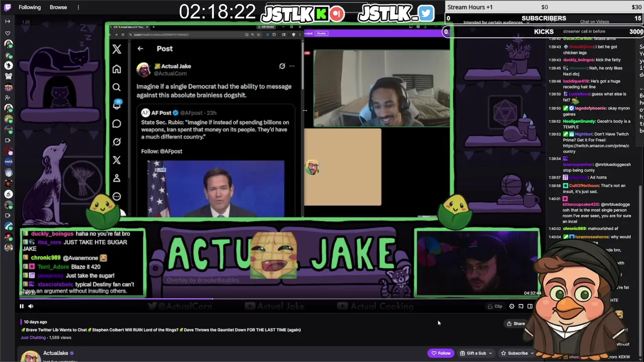Expand the Subscribe dropdown chevron
Screen dimensions: 644x362
click(532, 353)
